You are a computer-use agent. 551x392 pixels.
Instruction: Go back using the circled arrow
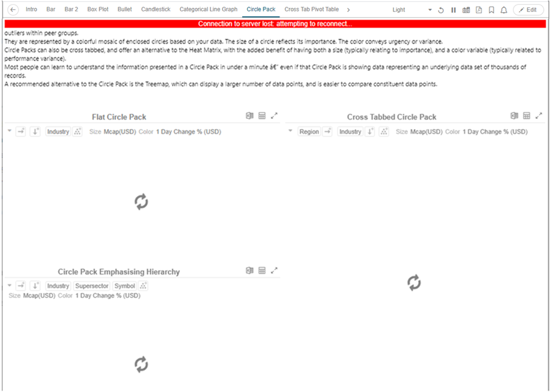[x=13, y=10]
